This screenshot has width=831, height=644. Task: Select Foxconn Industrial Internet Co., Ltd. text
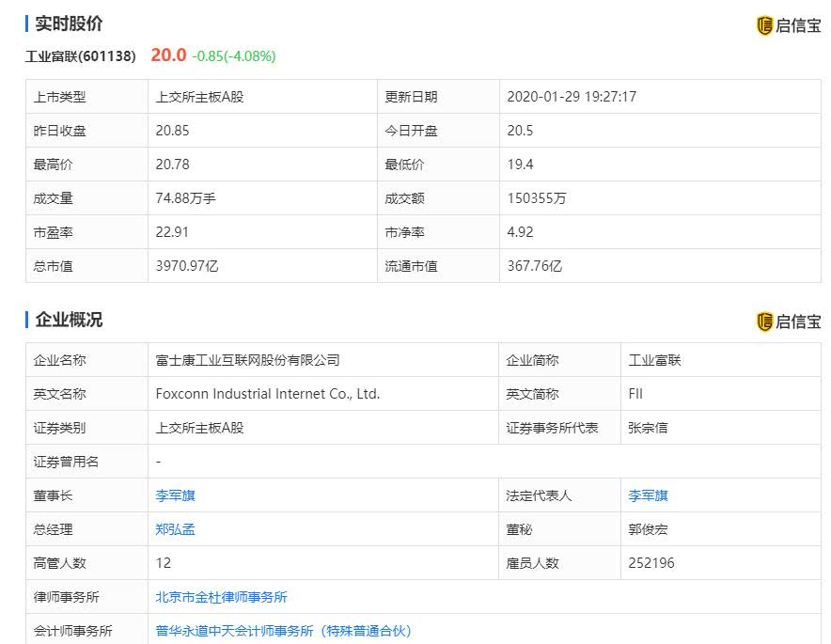pyautogui.click(x=268, y=394)
